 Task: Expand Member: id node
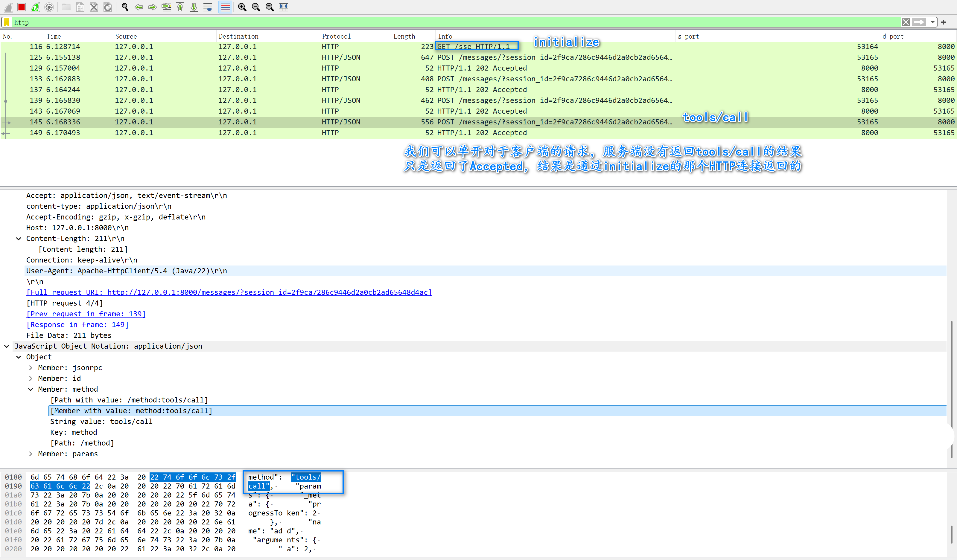[x=31, y=379]
